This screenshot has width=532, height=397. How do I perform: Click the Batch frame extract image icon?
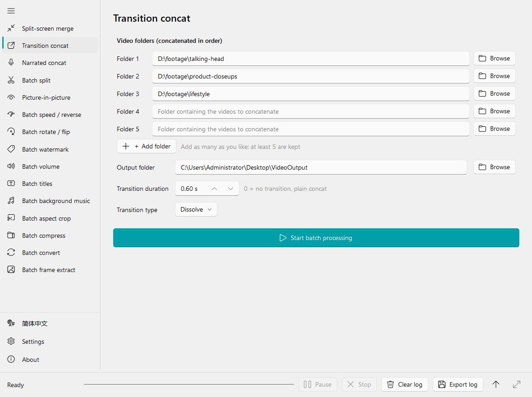[11, 270]
